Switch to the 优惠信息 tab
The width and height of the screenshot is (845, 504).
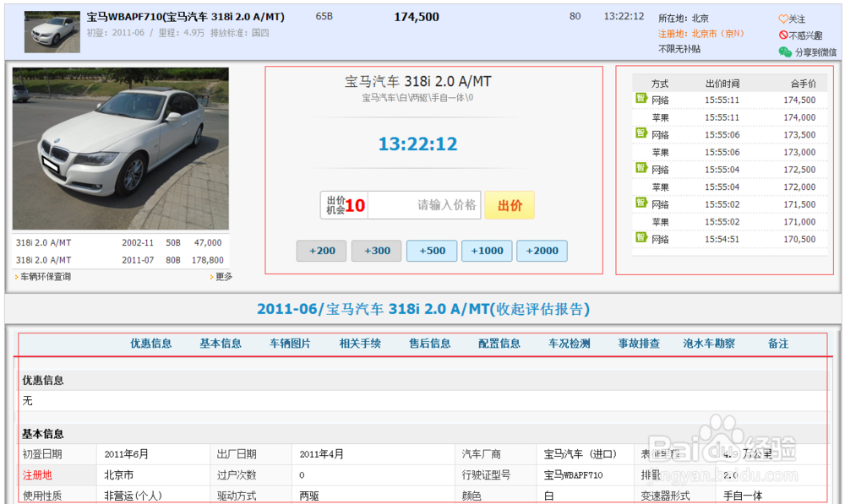coord(151,344)
